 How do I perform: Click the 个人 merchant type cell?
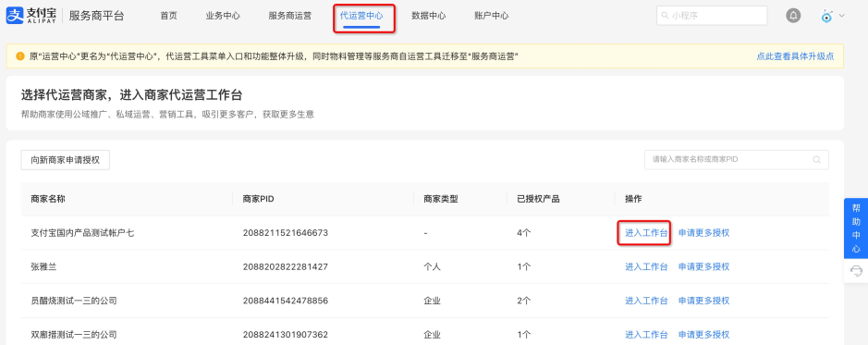pos(432,266)
